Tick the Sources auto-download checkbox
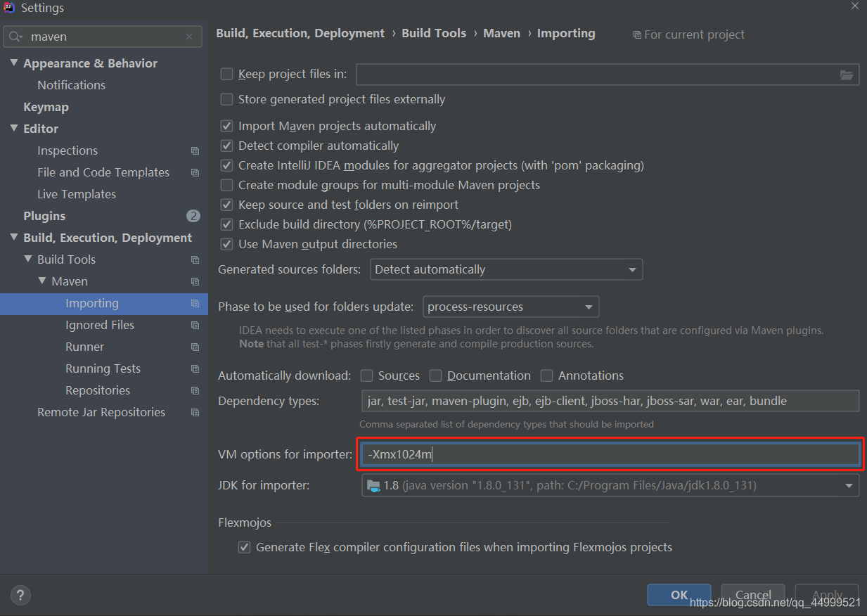 point(366,376)
